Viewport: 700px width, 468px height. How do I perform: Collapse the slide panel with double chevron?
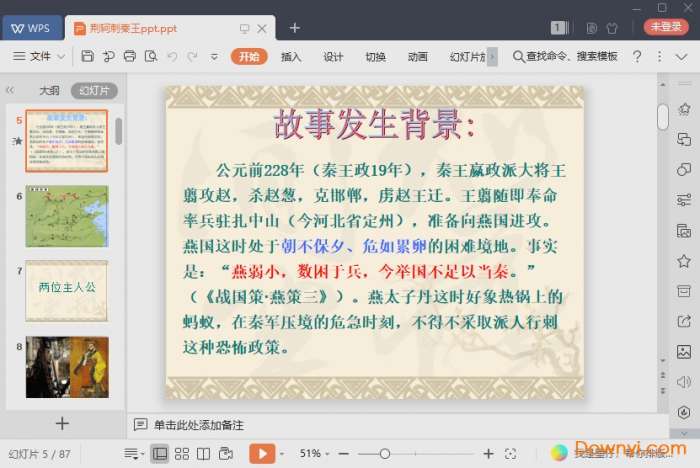(10, 91)
